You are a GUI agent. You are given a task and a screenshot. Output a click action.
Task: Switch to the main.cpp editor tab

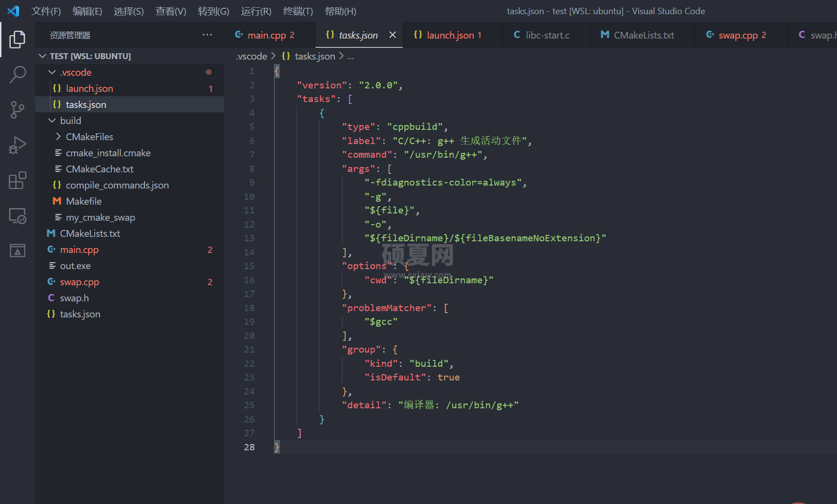coord(270,35)
